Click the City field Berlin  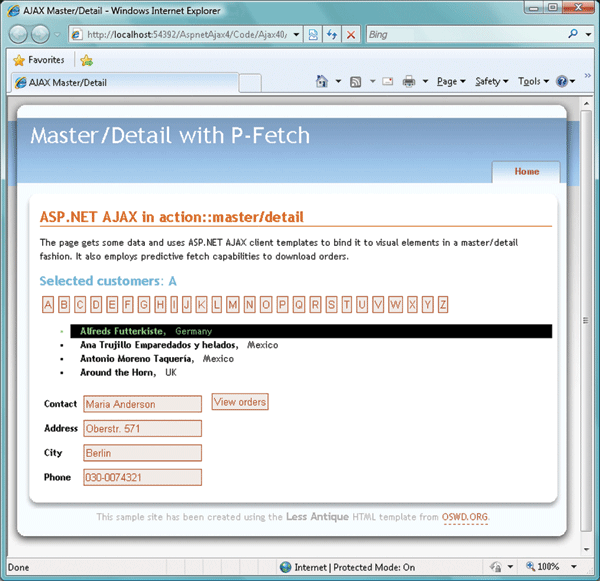tap(142, 453)
